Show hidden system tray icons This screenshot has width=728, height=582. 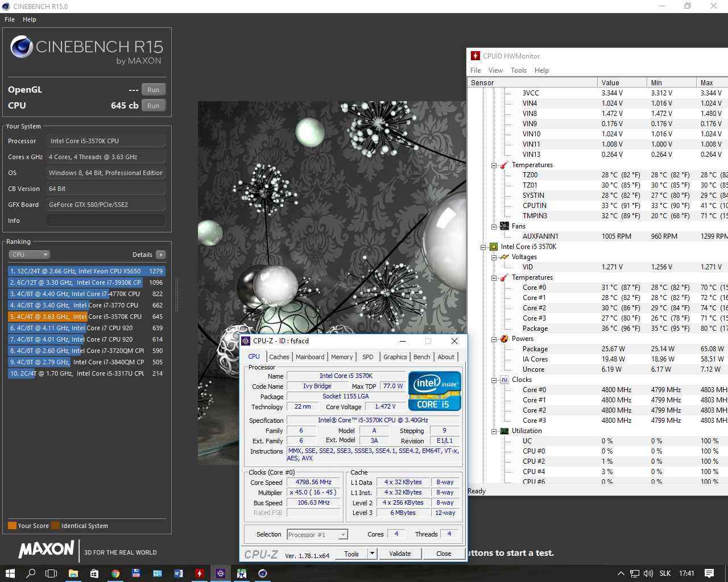[x=621, y=573]
